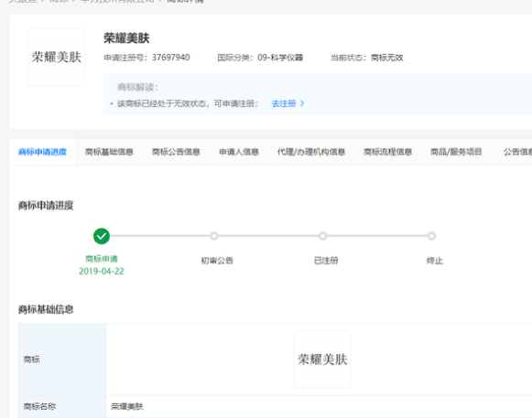This screenshot has height=418, width=532.
Task: Go to the 代理/办理机构信息 tab
Action: point(311,152)
